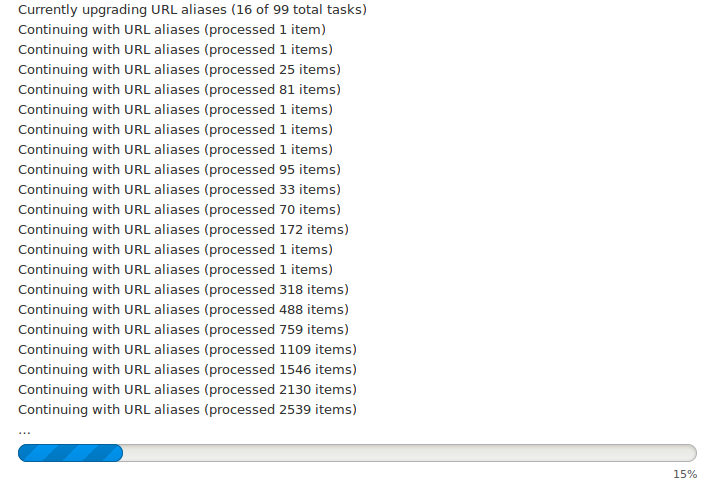Click the 'processed 1546 items' log entry
Image resolution: width=707 pixels, height=488 pixels.
[x=187, y=370]
